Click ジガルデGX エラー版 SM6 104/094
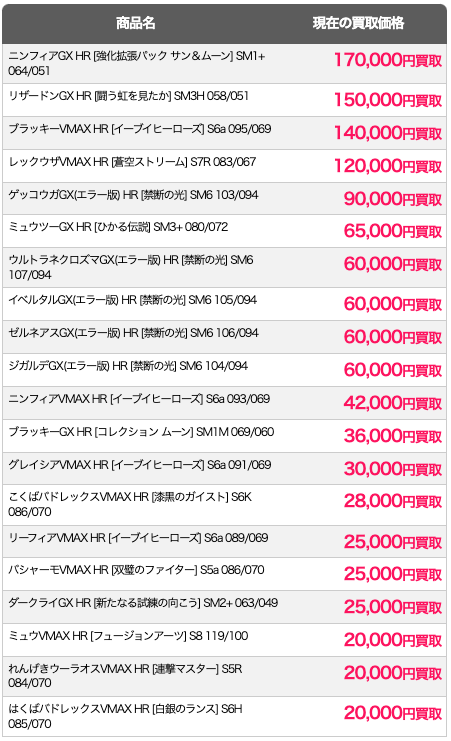The image size is (451, 741). 128,366
